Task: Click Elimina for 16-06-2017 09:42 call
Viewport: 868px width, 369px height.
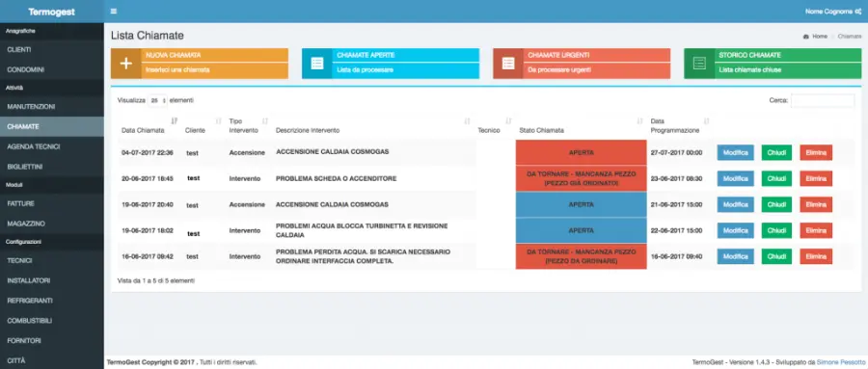Action: tap(816, 256)
